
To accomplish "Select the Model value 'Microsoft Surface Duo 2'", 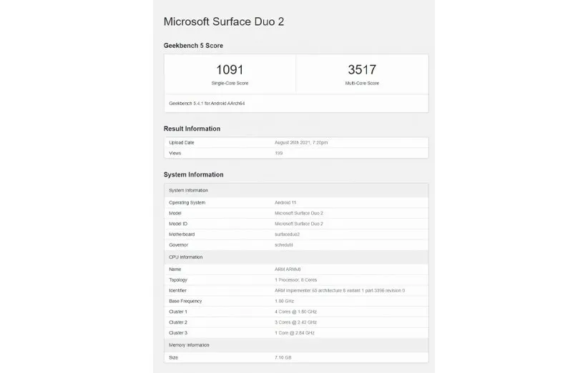I will pyautogui.click(x=299, y=213).
